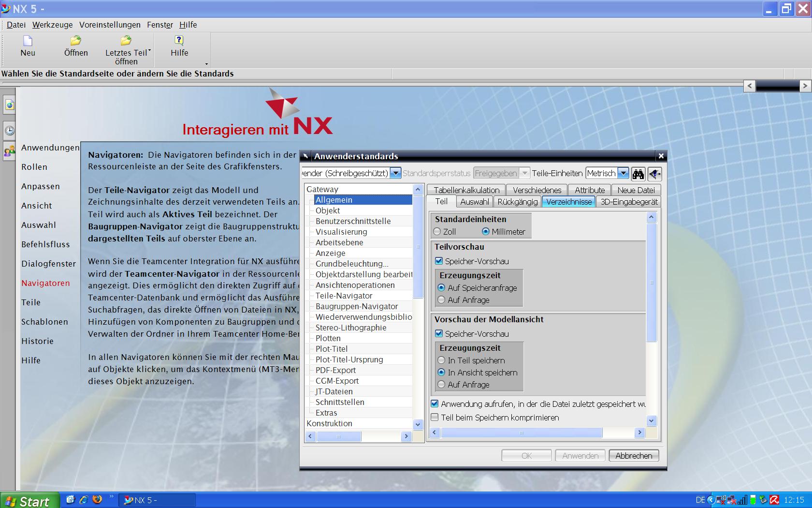Click the red antivirus tray icon
Viewport: 812px width, 508px height.
[x=774, y=500]
